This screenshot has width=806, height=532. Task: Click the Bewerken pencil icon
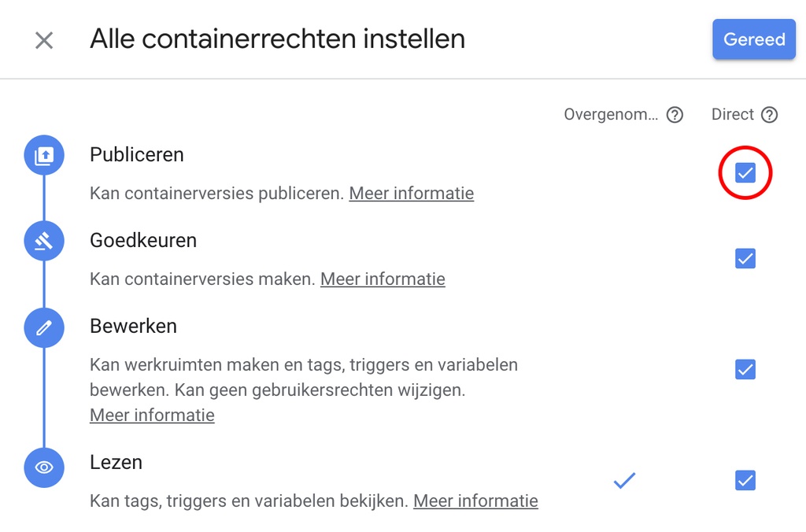pos(44,327)
